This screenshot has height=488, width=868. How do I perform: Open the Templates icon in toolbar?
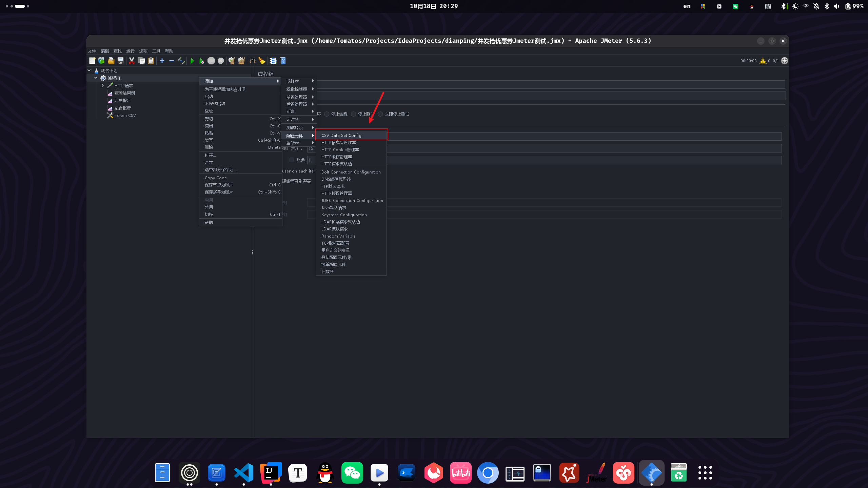coord(101,61)
